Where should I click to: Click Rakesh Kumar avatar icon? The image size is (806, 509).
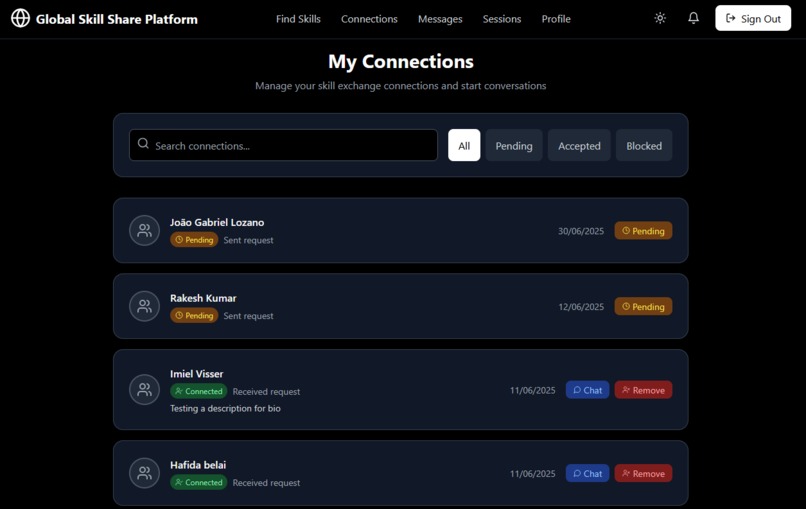[x=144, y=306]
